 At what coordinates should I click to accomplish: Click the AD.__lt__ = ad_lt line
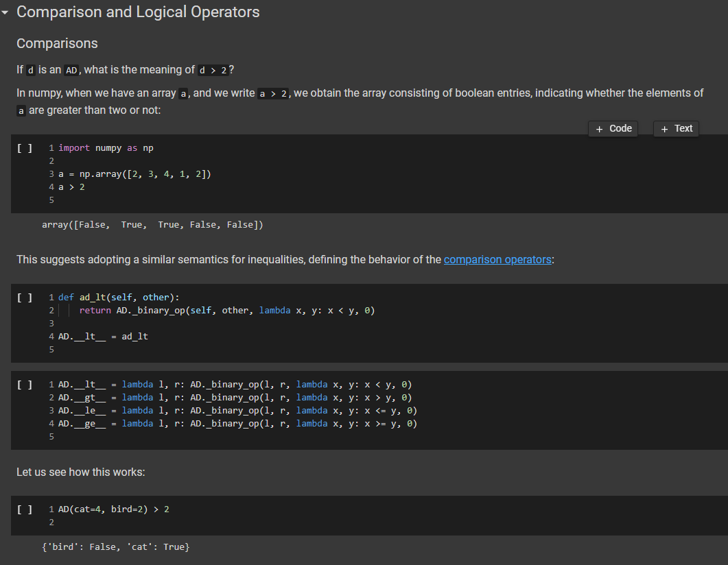[x=103, y=336]
